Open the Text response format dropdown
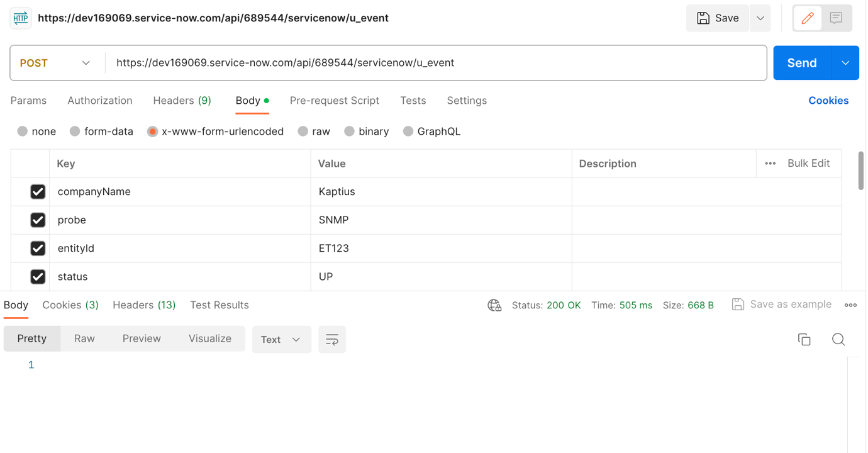This screenshot has width=868, height=453. point(281,339)
